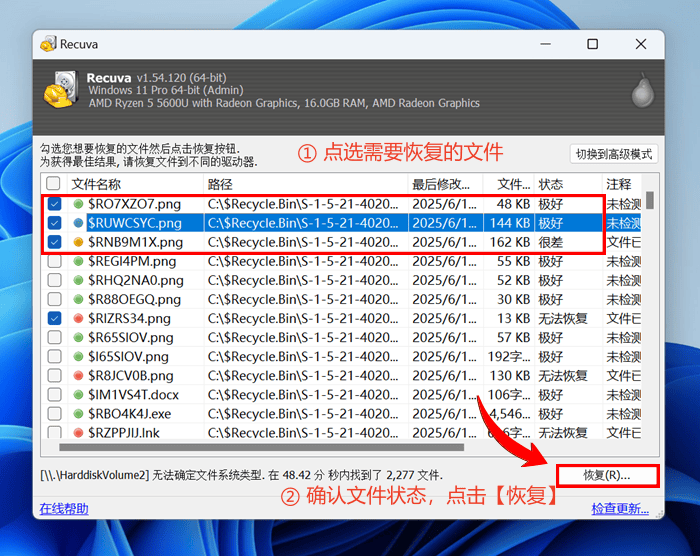Click red status dot of $RIZRS34.png

78,318
